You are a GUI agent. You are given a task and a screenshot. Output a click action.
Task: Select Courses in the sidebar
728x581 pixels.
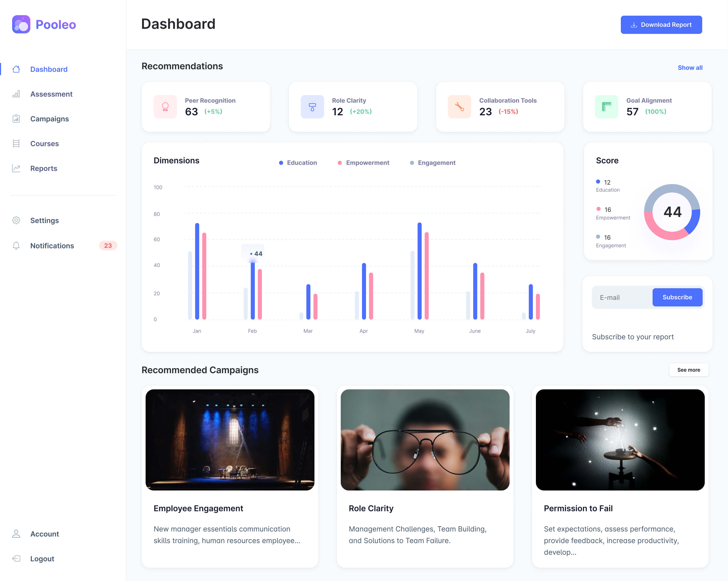(44, 144)
